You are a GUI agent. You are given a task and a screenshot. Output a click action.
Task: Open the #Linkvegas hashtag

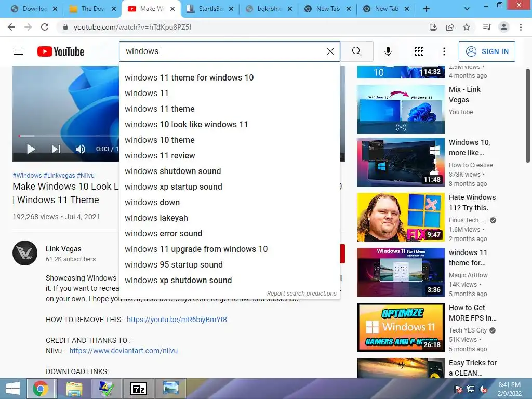59,176
